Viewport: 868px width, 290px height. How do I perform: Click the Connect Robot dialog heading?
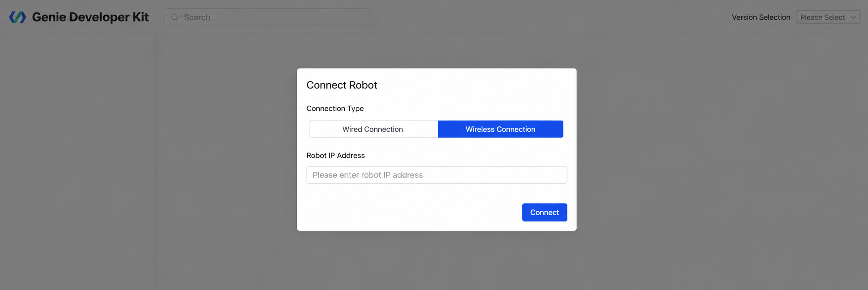pos(342,85)
